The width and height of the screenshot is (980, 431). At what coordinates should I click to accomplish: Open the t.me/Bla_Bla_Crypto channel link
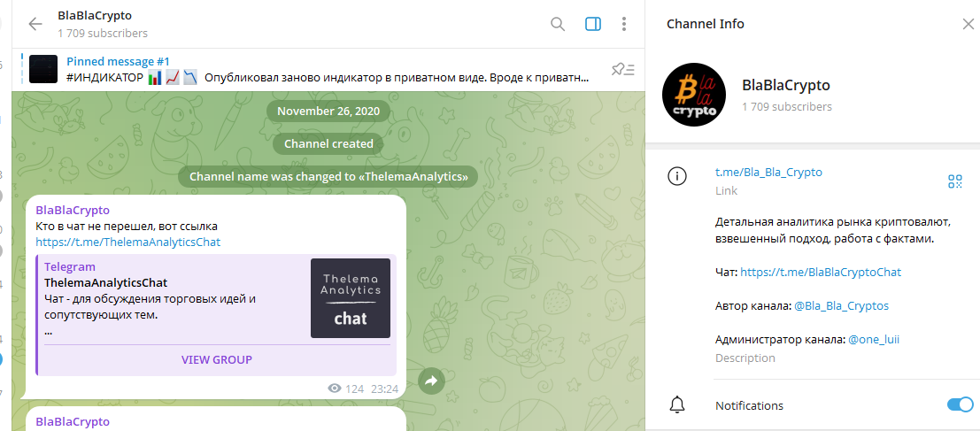point(768,173)
